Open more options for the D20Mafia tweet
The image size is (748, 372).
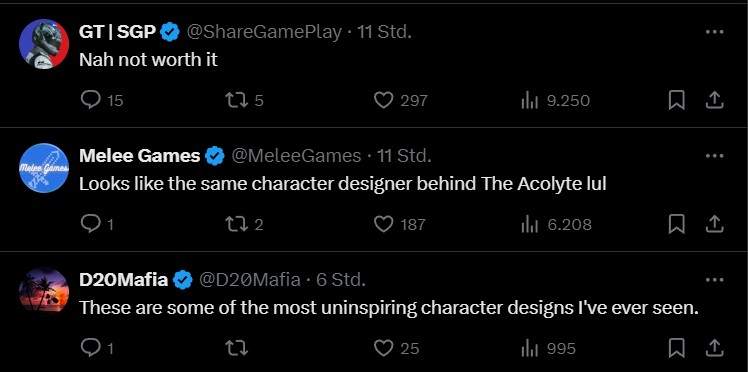714,280
